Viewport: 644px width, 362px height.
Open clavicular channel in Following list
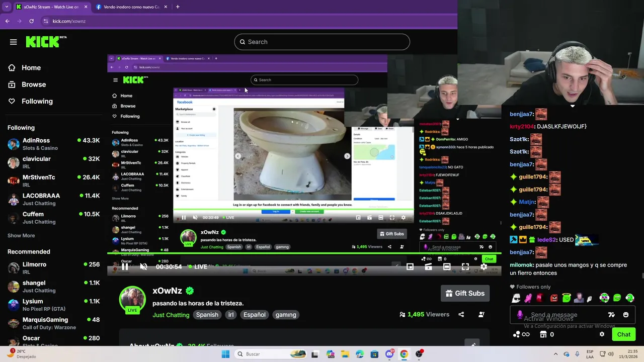[53, 162]
